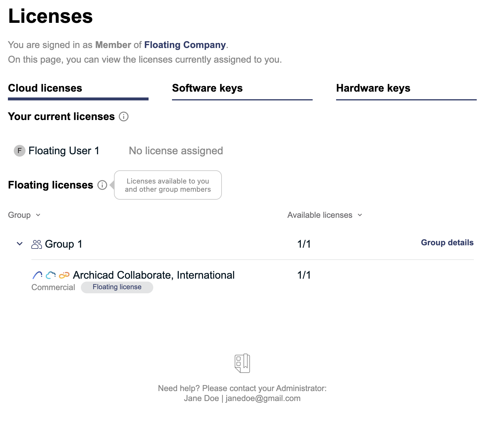
Task: Click the 1/1 count in Group 1 row
Action: 304,244
